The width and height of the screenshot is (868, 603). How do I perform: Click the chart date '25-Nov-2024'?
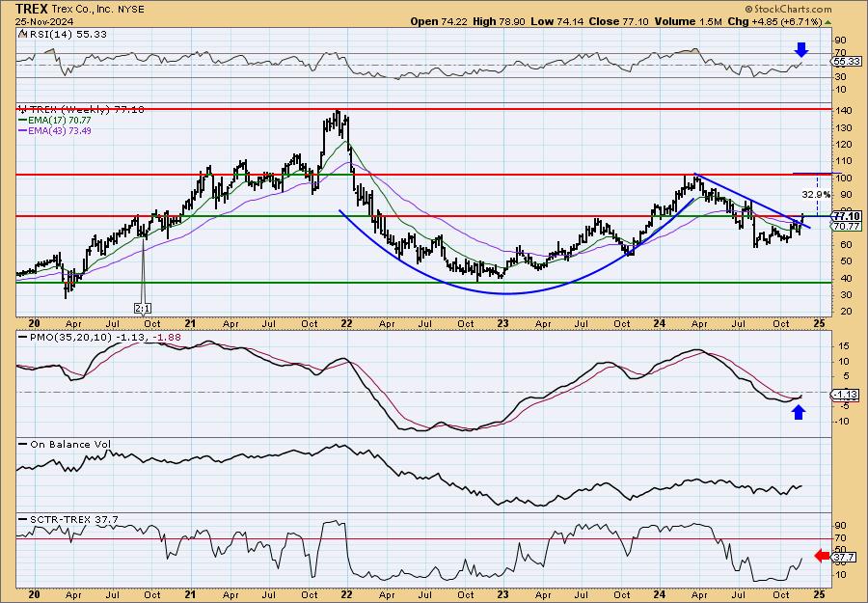click(x=43, y=21)
